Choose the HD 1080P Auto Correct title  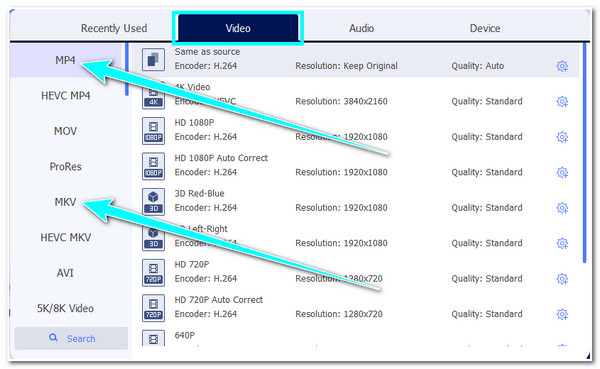(221, 158)
